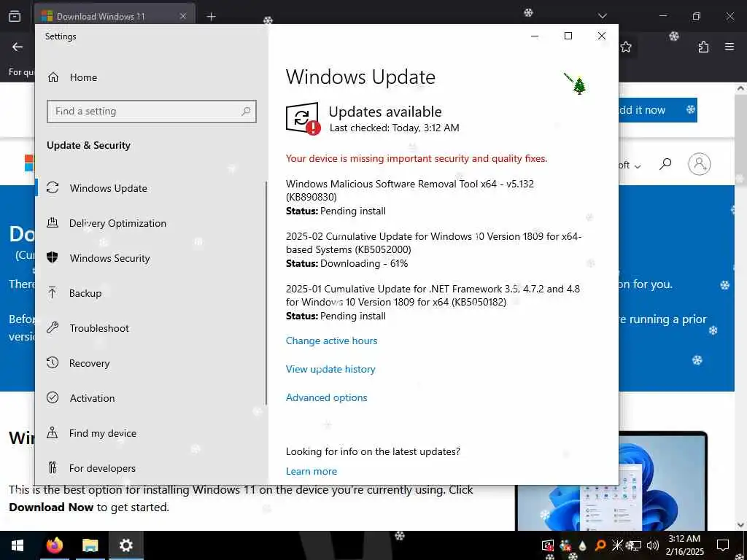Click the Backup up-arrow icon

click(x=53, y=292)
